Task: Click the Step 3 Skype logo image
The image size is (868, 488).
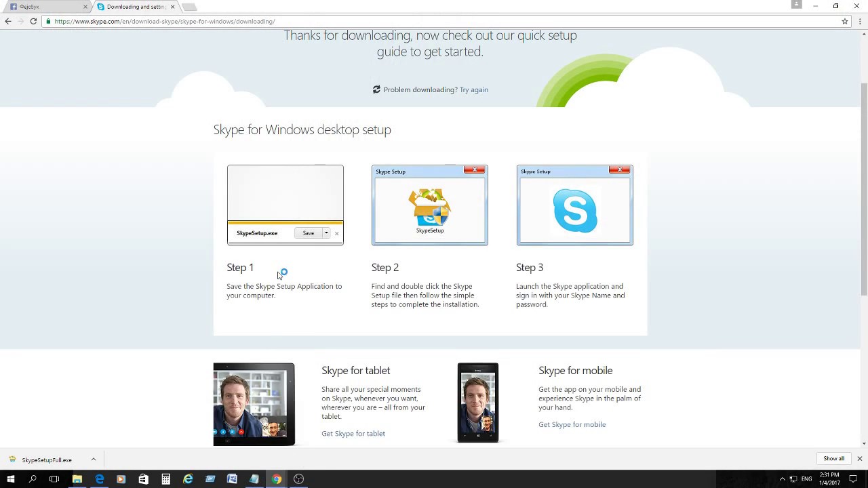Action: (x=574, y=205)
